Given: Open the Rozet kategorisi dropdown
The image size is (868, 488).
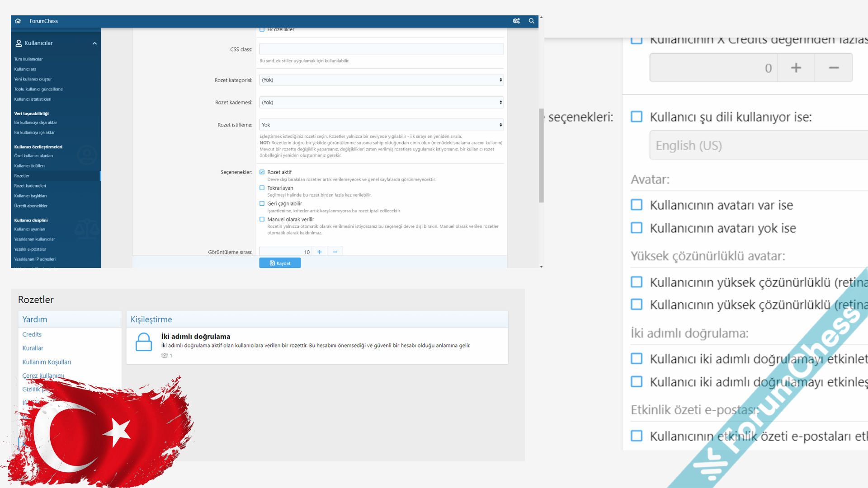Looking at the screenshot, I should pyautogui.click(x=381, y=80).
